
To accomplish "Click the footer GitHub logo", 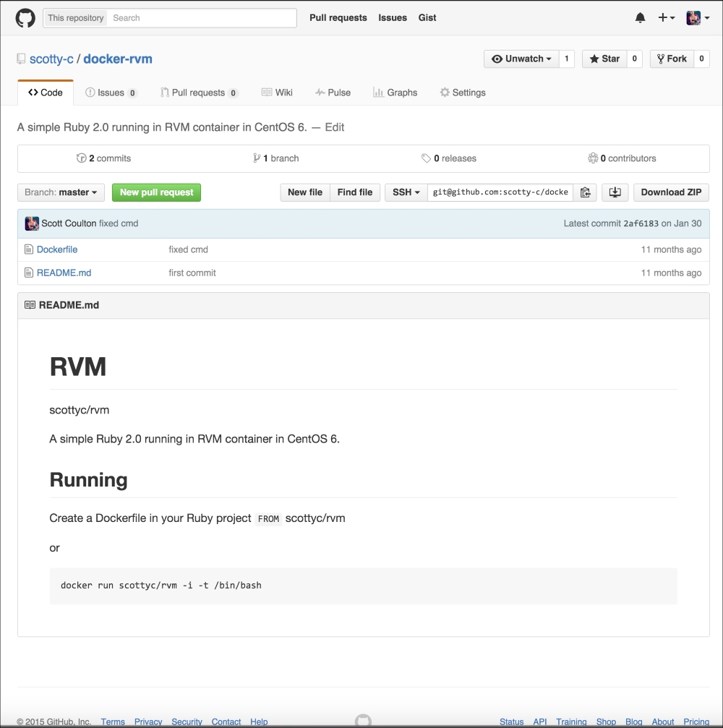I will click(363, 721).
